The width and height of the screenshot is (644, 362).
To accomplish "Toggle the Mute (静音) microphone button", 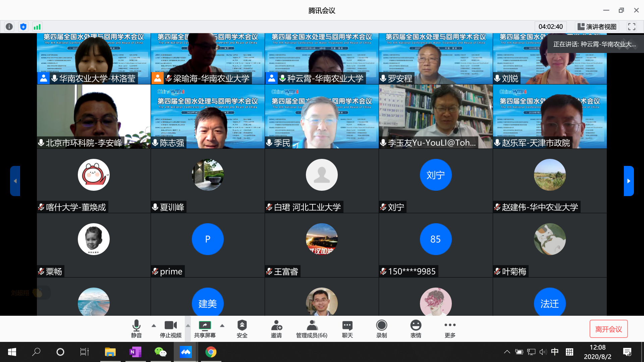I will [x=136, y=328].
